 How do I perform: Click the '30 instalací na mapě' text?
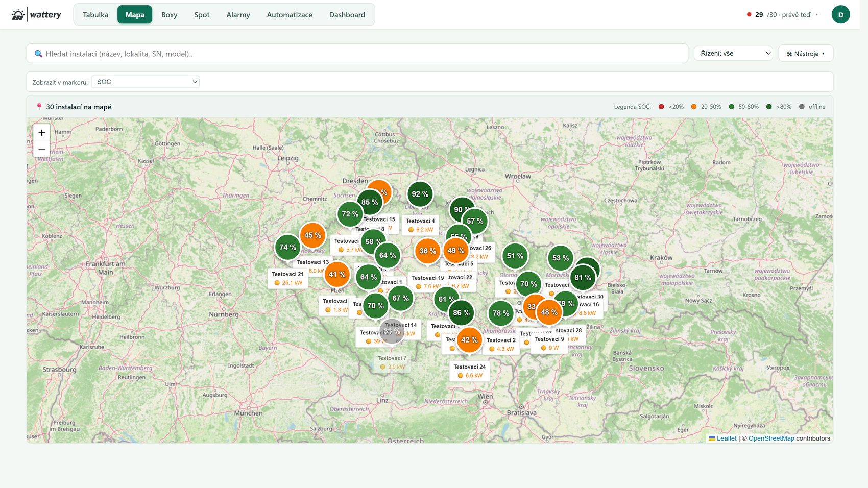(79, 107)
